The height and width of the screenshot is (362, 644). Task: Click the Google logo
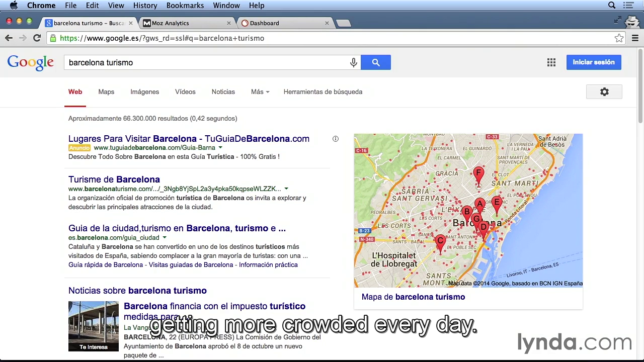click(x=30, y=63)
